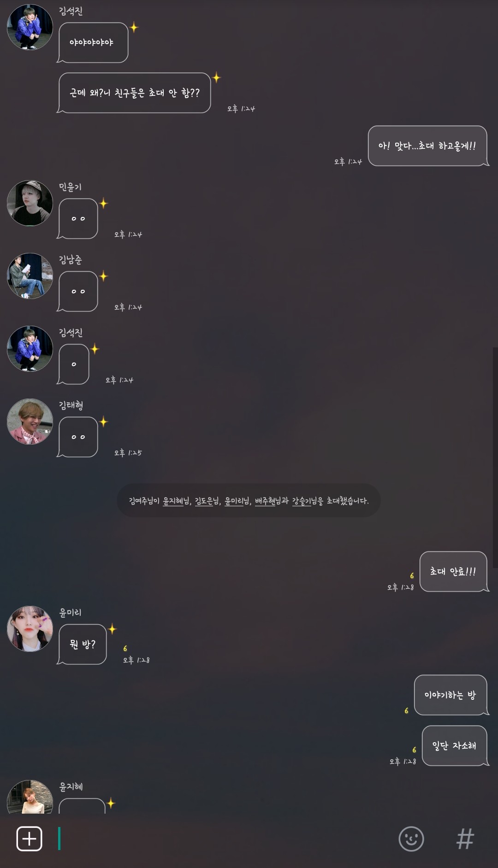Image resolution: width=498 pixels, height=868 pixels.
Task: Tap invited member link 윤미리님
Action: (x=237, y=501)
